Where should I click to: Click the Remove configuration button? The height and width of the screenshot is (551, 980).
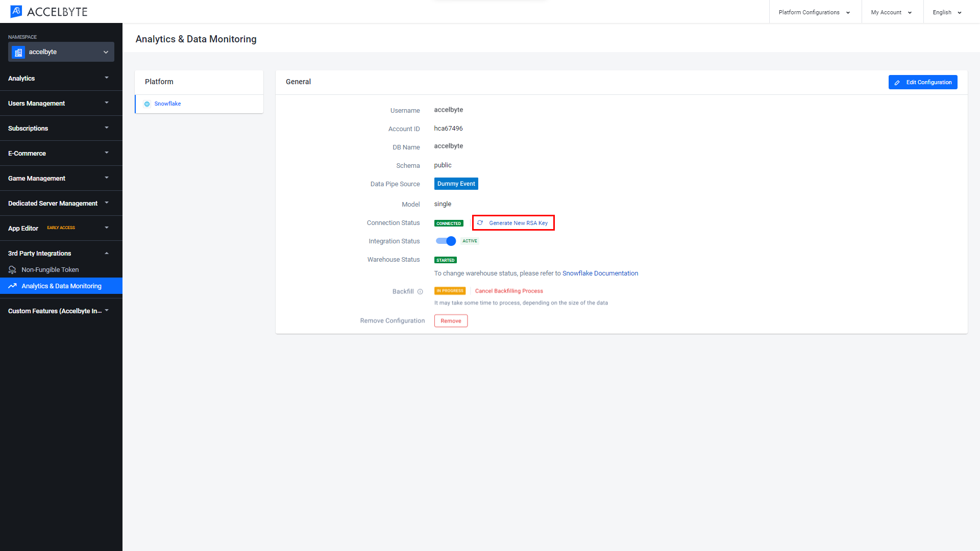[x=450, y=321]
